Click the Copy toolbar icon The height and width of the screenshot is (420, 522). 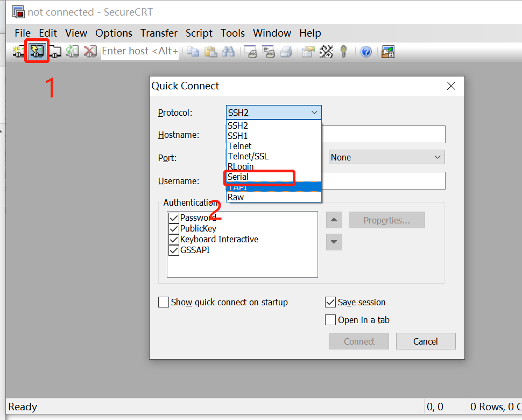193,52
